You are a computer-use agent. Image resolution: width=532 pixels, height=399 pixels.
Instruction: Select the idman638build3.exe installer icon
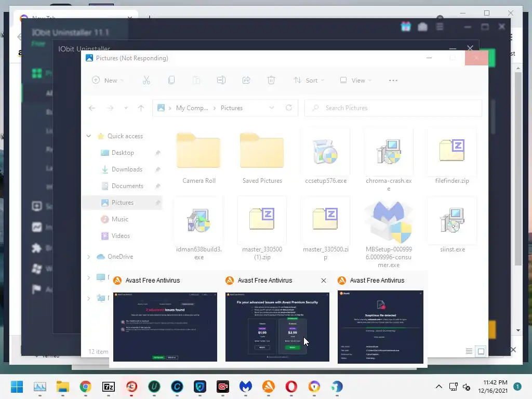(199, 220)
